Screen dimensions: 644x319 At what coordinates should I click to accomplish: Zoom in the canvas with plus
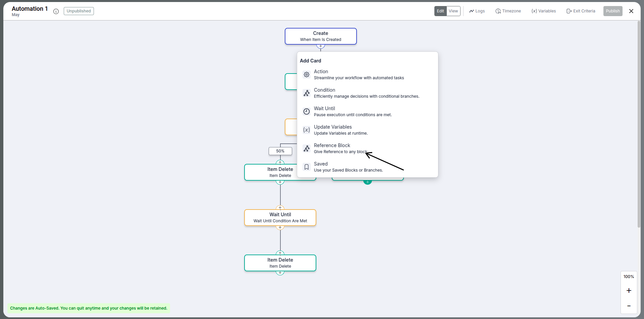pos(629,290)
